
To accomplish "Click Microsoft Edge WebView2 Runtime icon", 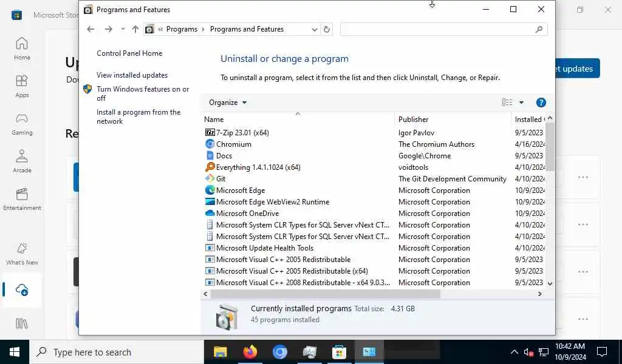I will [x=210, y=201].
